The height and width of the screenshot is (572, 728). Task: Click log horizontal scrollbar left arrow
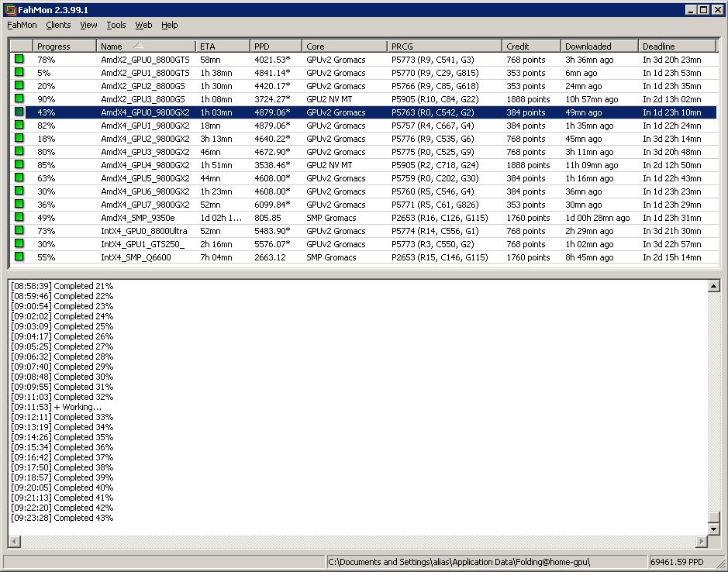coord(15,541)
